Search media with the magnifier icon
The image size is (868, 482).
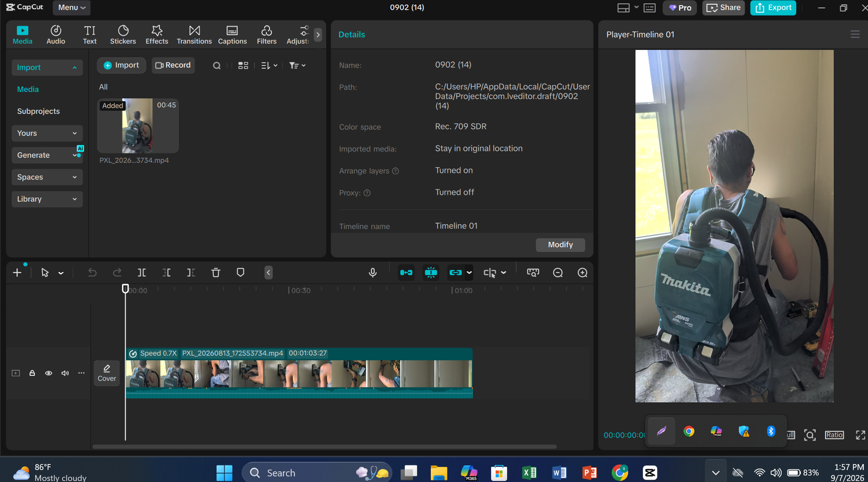(x=216, y=66)
